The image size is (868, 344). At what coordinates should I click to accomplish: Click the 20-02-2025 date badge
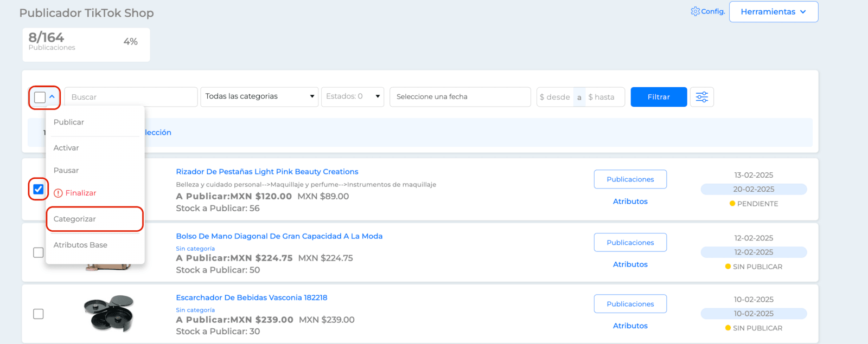[x=754, y=189]
